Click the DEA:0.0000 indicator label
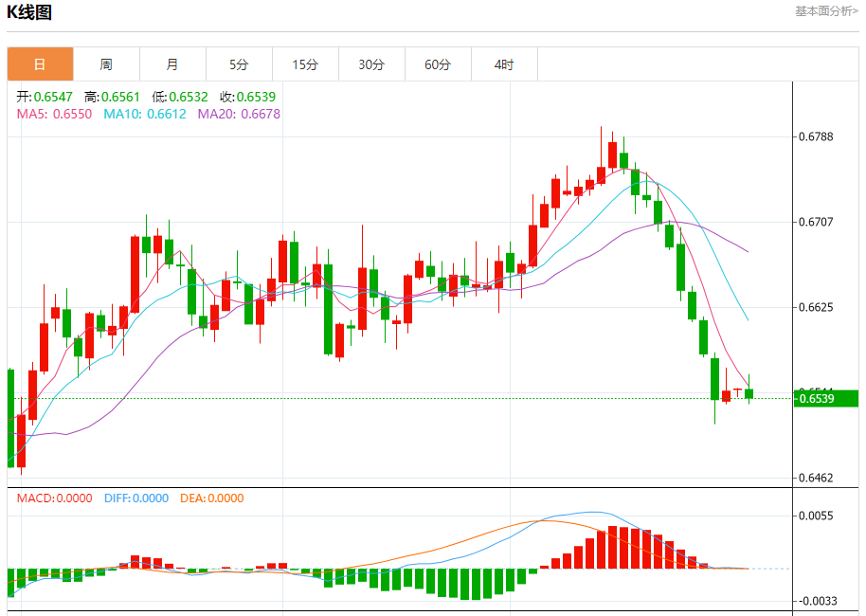 click(x=211, y=498)
